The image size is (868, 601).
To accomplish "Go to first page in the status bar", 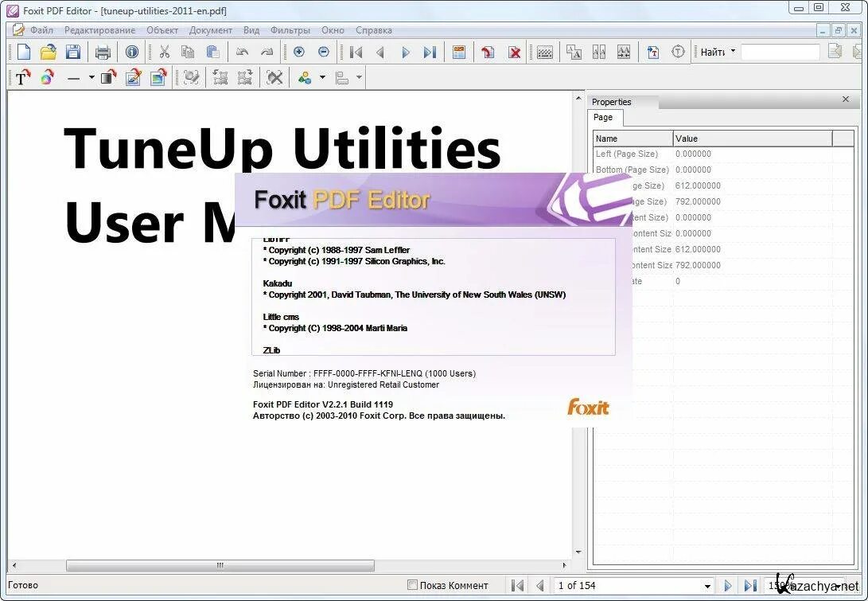I will click(x=517, y=586).
